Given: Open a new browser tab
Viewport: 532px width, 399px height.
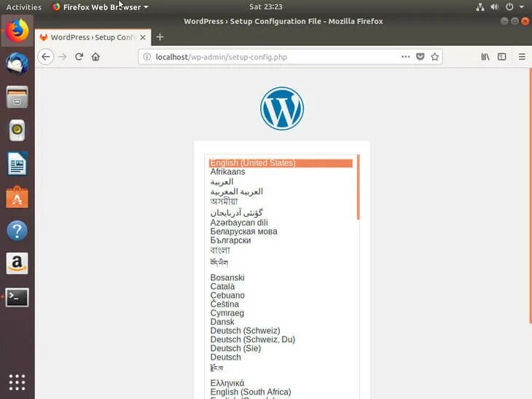Looking at the screenshot, I should click(x=160, y=37).
